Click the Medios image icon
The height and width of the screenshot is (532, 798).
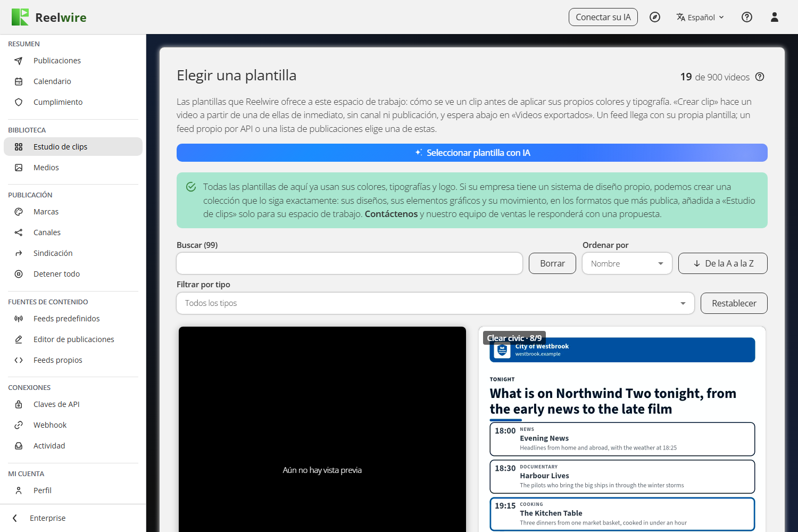(x=19, y=168)
